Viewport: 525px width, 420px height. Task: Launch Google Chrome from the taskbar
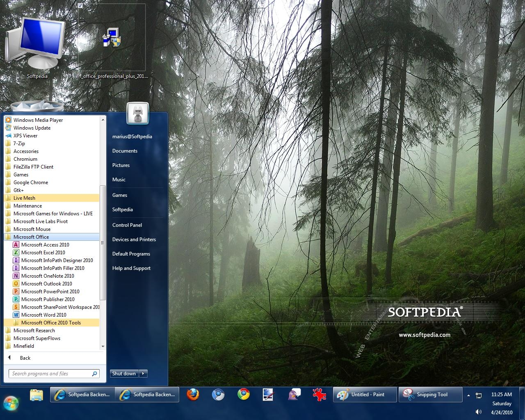(x=244, y=395)
